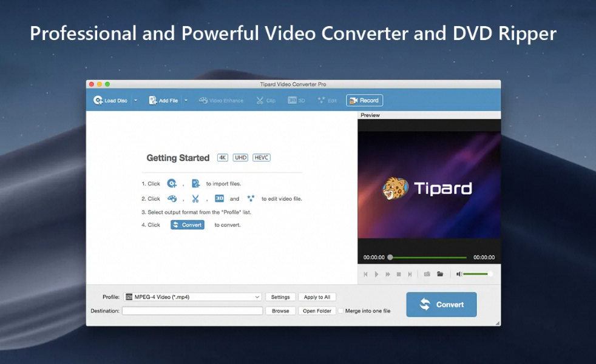596x364 pixels.
Task: Click the Record button in toolbar
Action: [x=364, y=100]
